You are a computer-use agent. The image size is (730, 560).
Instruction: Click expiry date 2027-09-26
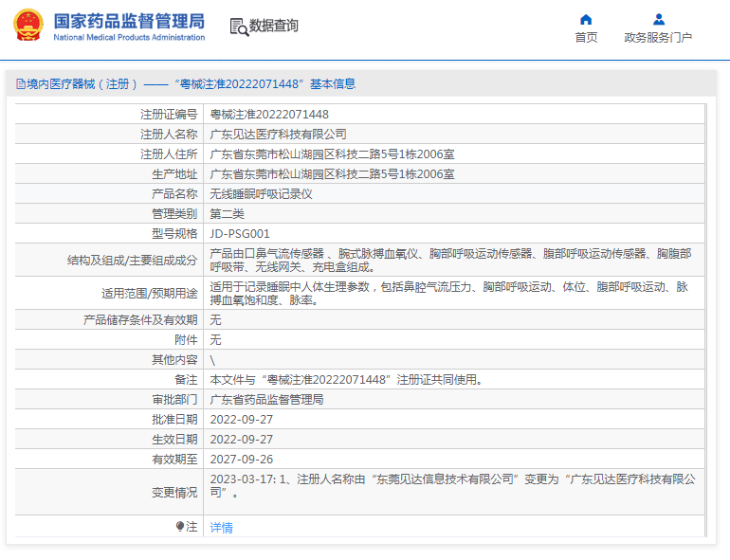(241, 460)
